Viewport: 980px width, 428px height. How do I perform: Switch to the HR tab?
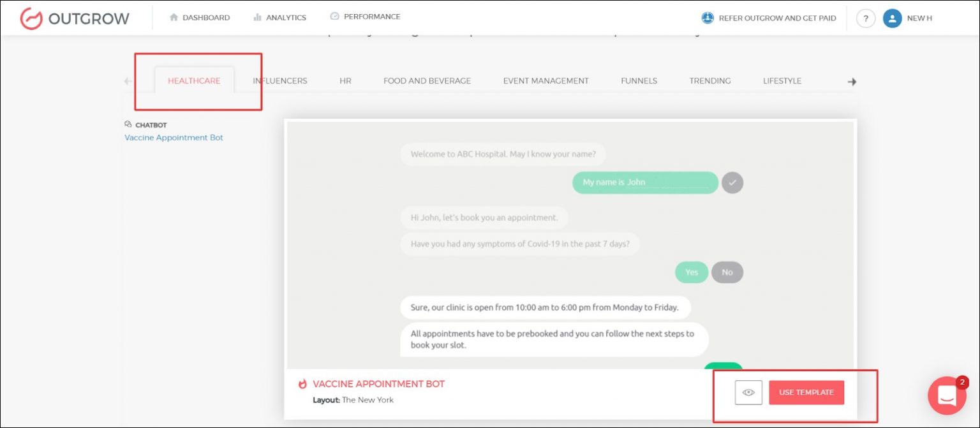click(x=345, y=81)
